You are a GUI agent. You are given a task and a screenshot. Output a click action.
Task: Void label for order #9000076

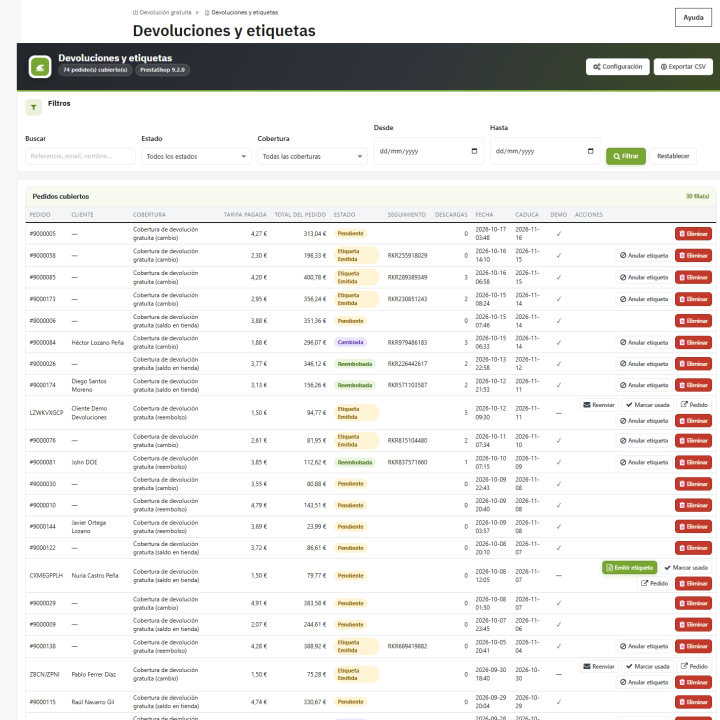644,440
